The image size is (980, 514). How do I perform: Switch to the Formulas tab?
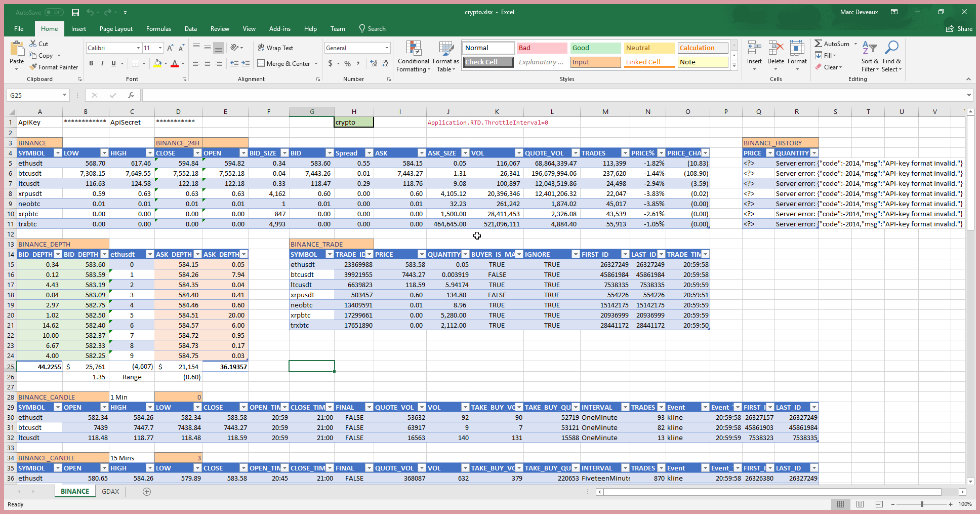[x=158, y=29]
